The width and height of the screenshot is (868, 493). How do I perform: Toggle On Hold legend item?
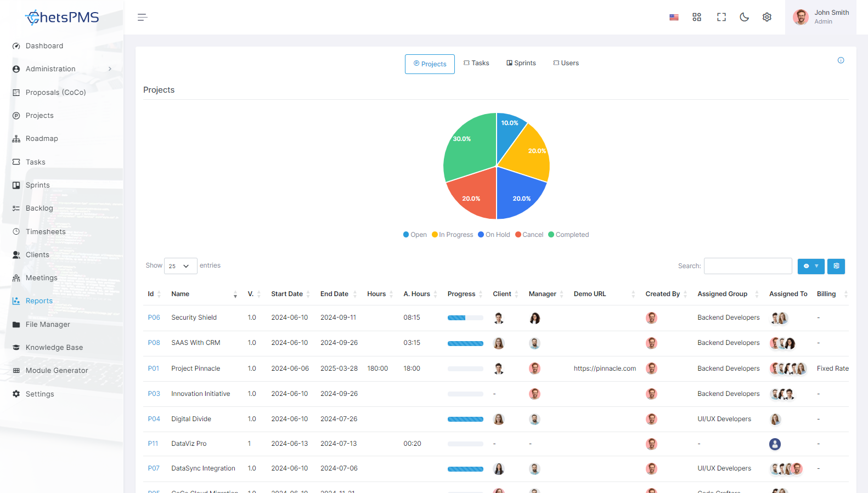[x=494, y=235]
